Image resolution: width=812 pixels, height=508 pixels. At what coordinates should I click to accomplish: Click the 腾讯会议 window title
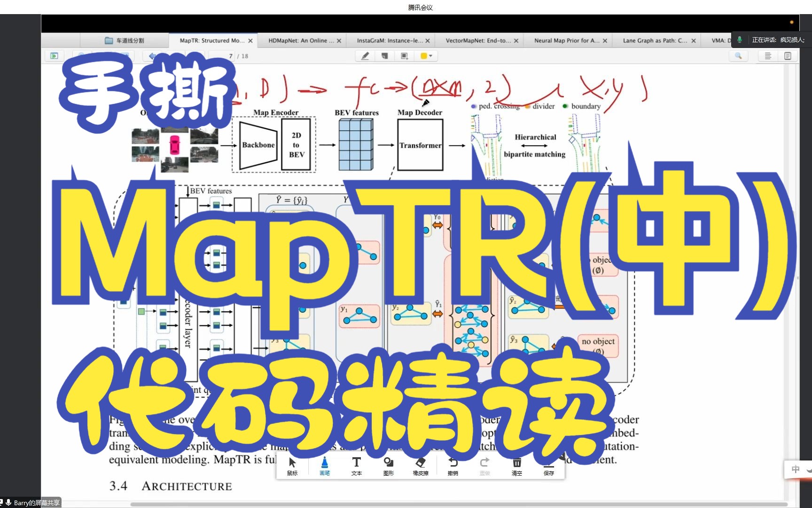pyautogui.click(x=420, y=7)
